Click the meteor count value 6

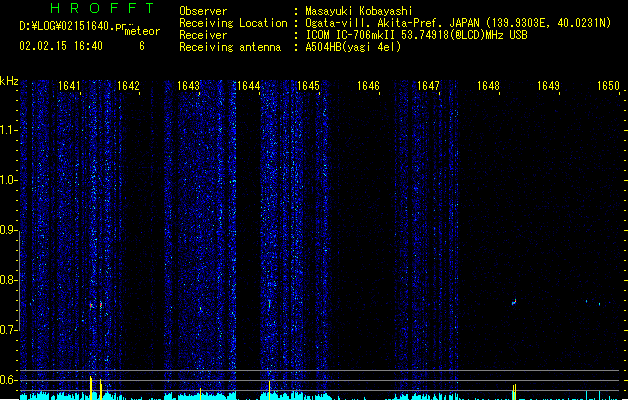click(142, 46)
